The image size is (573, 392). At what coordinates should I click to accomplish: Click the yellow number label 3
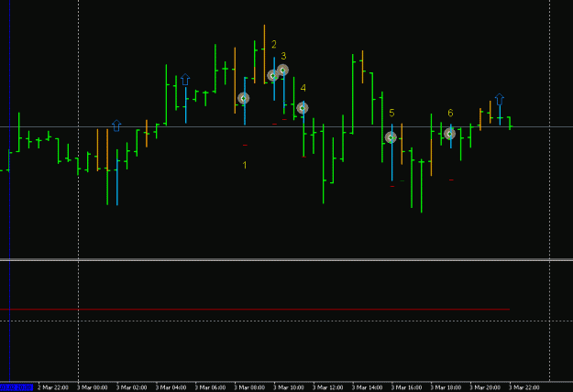[x=283, y=56]
